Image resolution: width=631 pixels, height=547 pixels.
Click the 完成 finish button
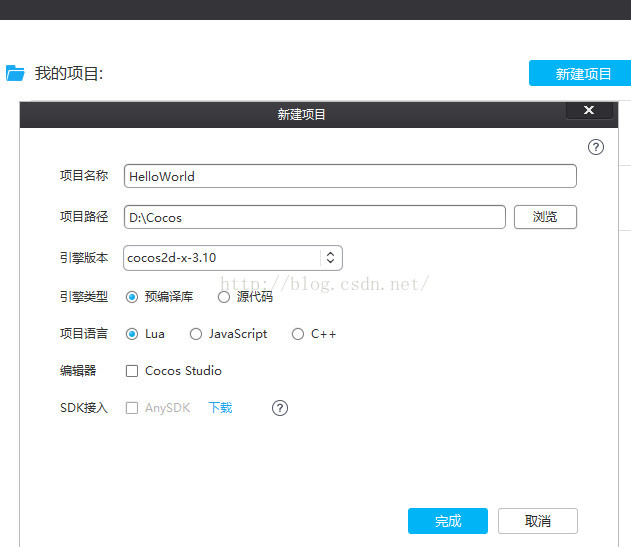(x=448, y=521)
